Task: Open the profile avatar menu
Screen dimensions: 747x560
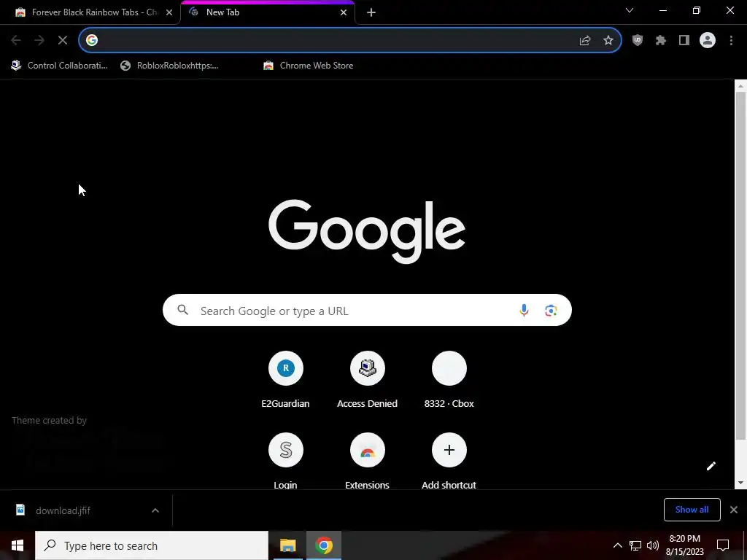Action: [708, 41]
